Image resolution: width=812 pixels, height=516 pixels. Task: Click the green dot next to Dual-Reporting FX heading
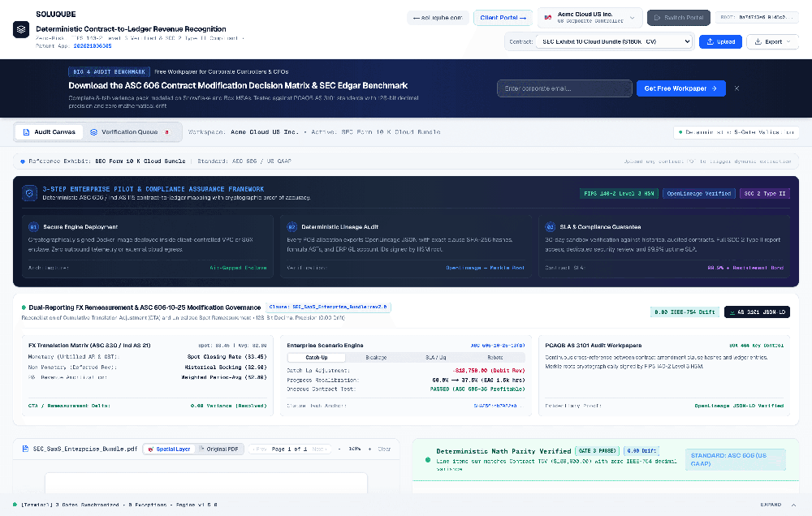[24, 307]
